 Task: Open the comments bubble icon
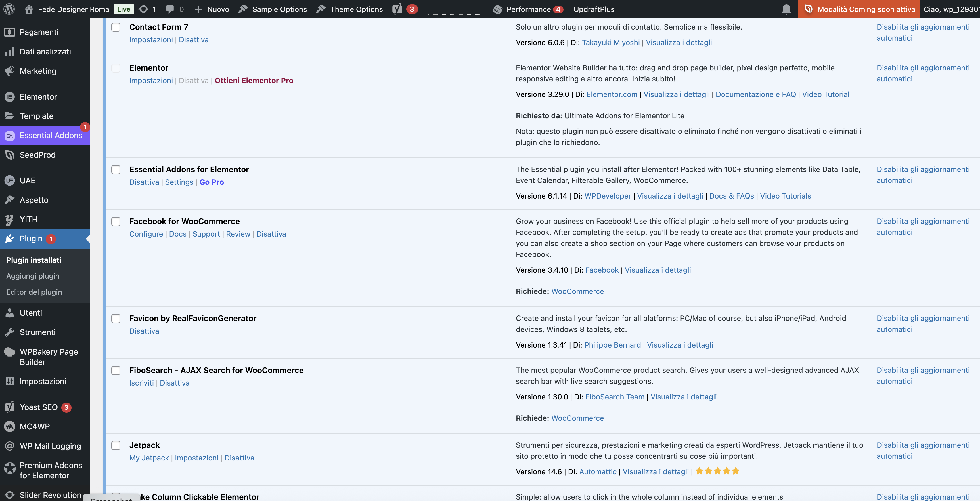click(170, 9)
